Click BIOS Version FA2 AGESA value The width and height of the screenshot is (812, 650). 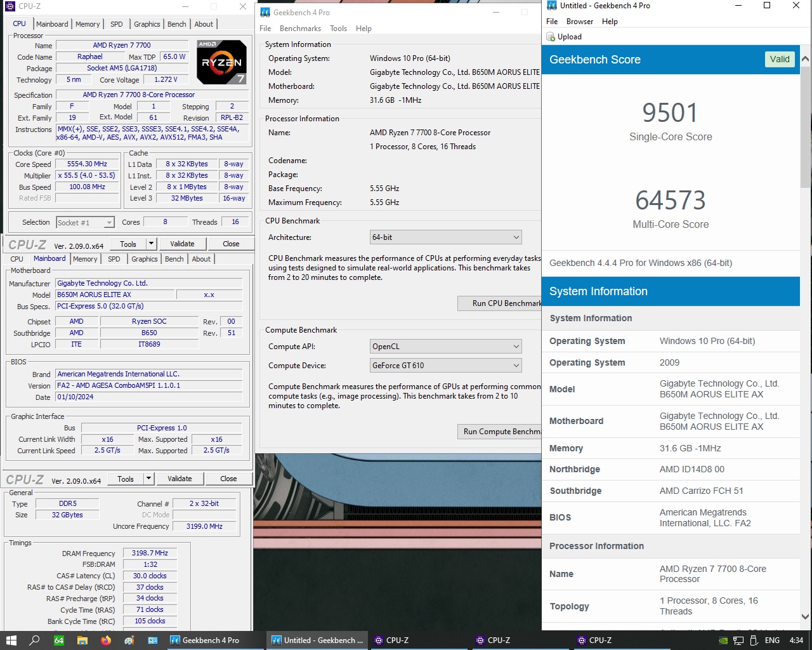(149, 385)
